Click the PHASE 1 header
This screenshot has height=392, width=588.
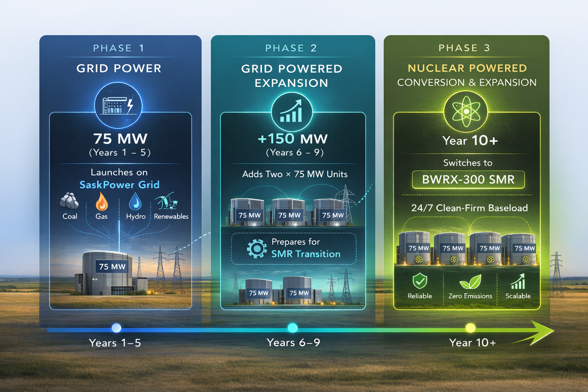pos(119,48)
